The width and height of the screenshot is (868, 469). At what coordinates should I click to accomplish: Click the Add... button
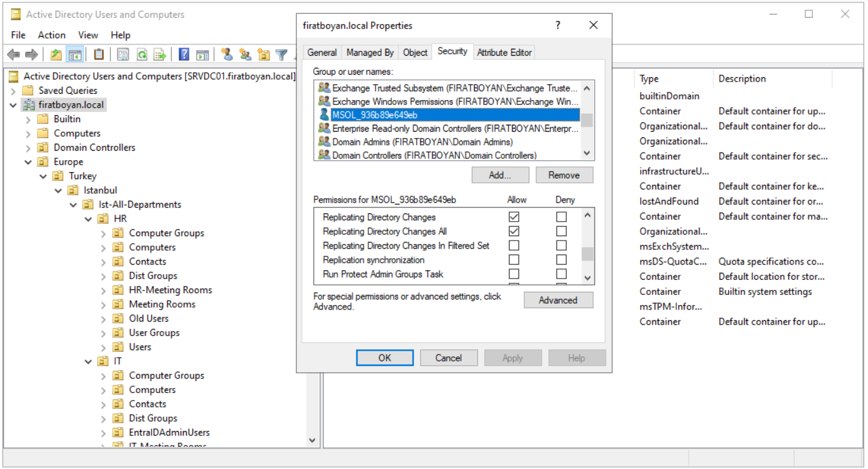click(500, 175)
